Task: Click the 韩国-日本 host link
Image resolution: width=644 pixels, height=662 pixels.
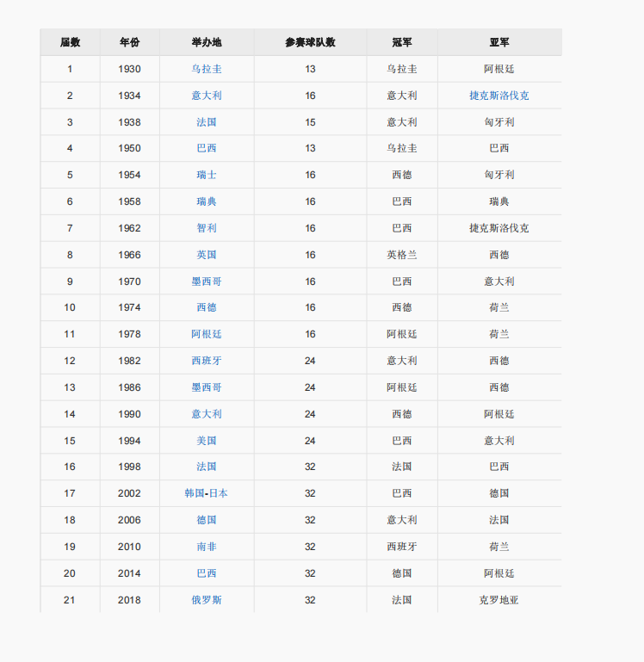Action: (206, 493)
